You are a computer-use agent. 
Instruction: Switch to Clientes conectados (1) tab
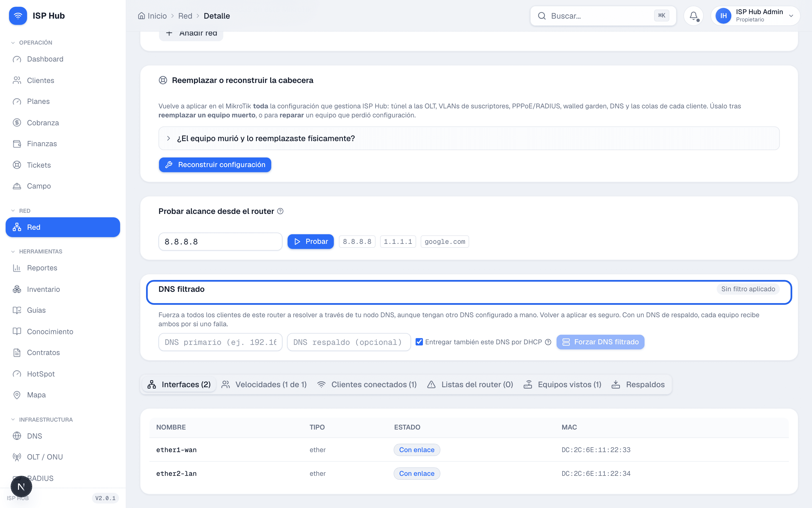(367, 384)
